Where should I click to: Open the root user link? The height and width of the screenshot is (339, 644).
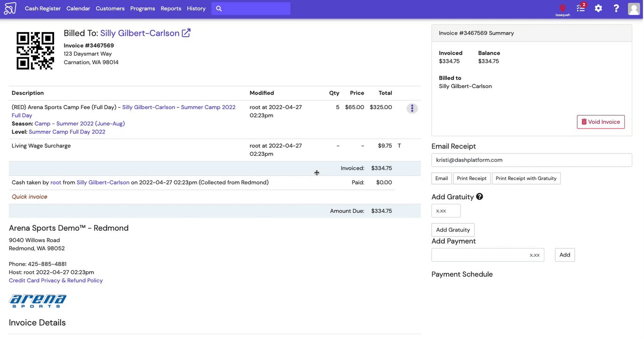point(56,183)
